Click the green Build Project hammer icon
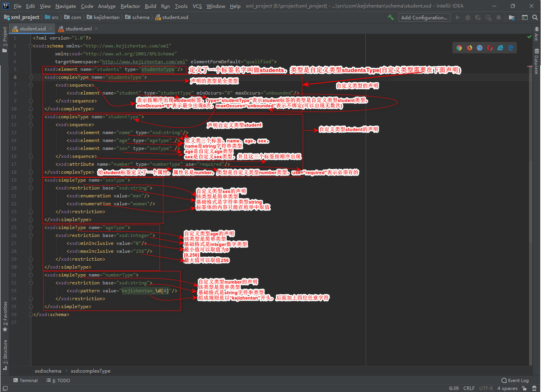 click(391, 17)
